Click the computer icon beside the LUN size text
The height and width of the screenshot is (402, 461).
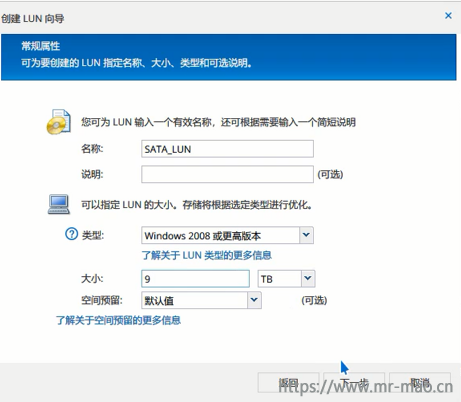tap(59, 204)
